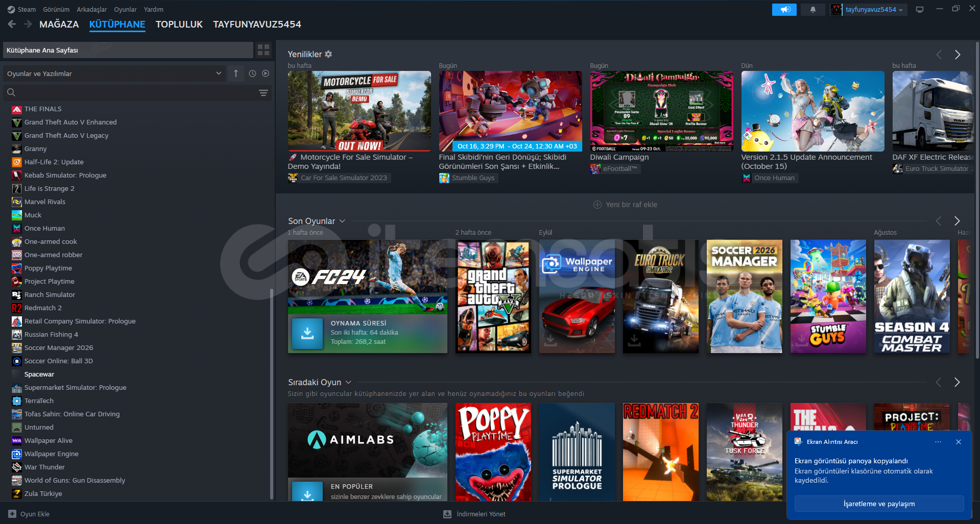Viewport: 980px width, 524px height.
Task: Open the notifications bell
Action: click(813, 10)
